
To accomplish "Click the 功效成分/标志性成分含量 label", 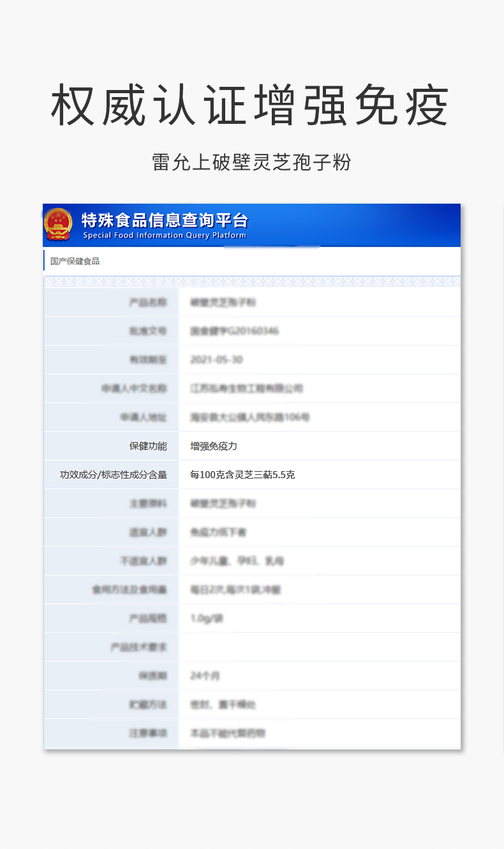I will pyautogui.click(x=114, y=475).
